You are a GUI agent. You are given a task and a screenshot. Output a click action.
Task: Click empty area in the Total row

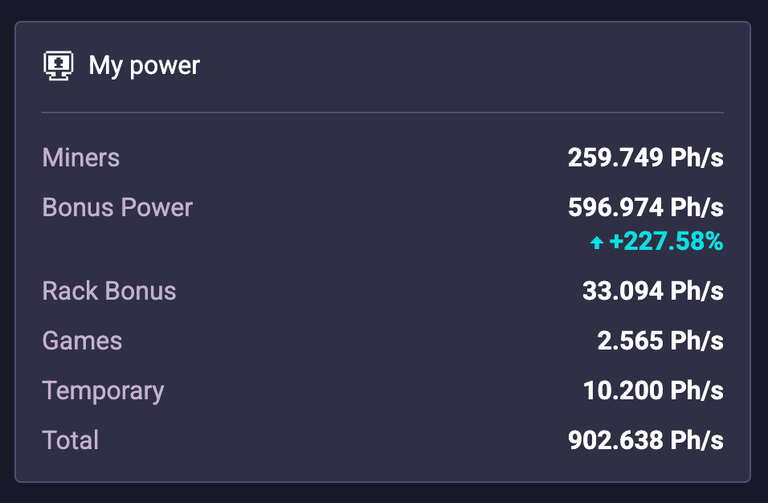(x=333, y=440)
